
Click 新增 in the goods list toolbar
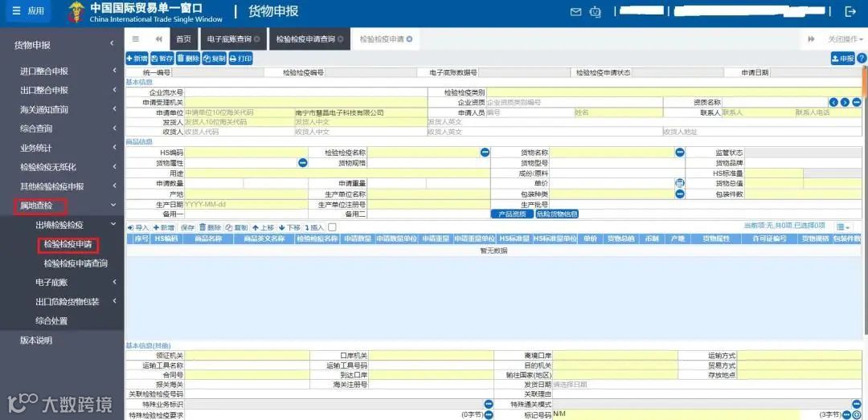pyautogui.click(x=164, y=227)
